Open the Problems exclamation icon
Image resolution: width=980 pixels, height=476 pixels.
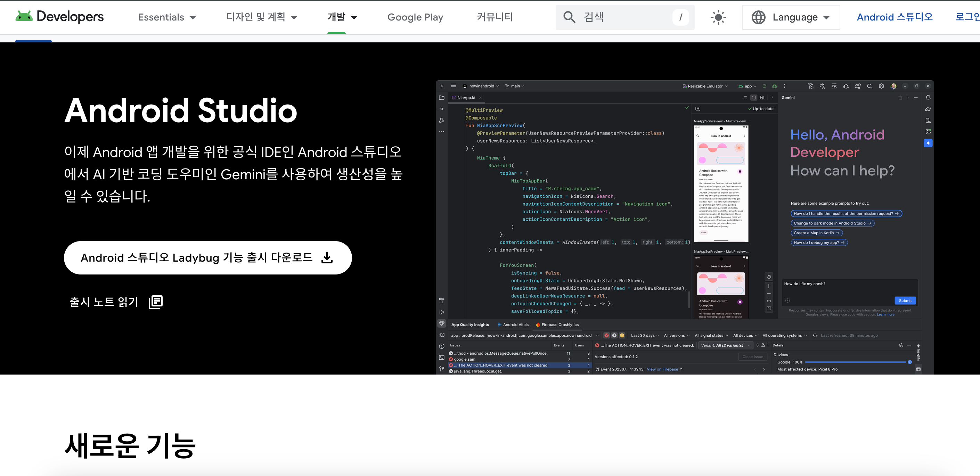[x=442, y=346]
